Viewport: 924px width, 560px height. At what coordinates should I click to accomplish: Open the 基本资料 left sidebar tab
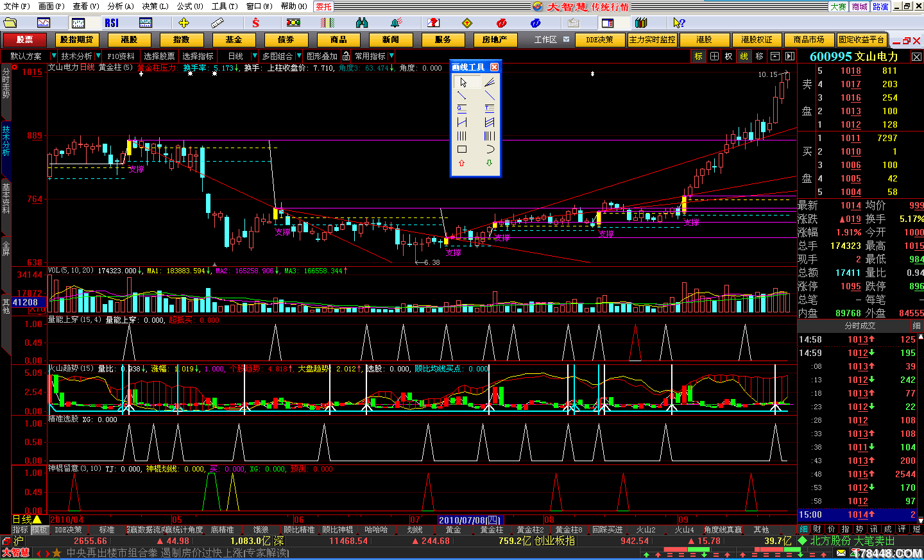point(6,198)
